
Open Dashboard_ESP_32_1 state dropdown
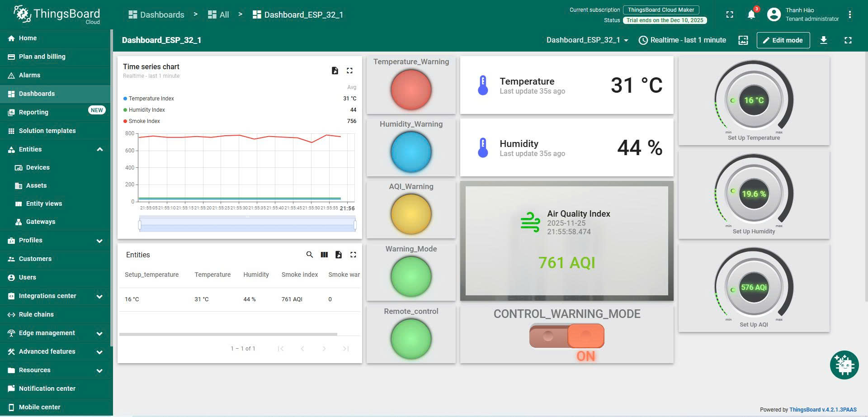click(587, 40)
